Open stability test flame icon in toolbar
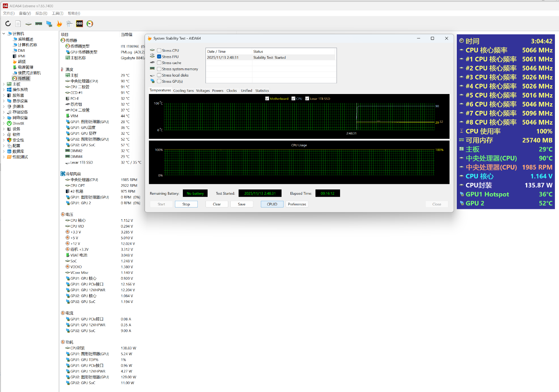 pos(59,24)
